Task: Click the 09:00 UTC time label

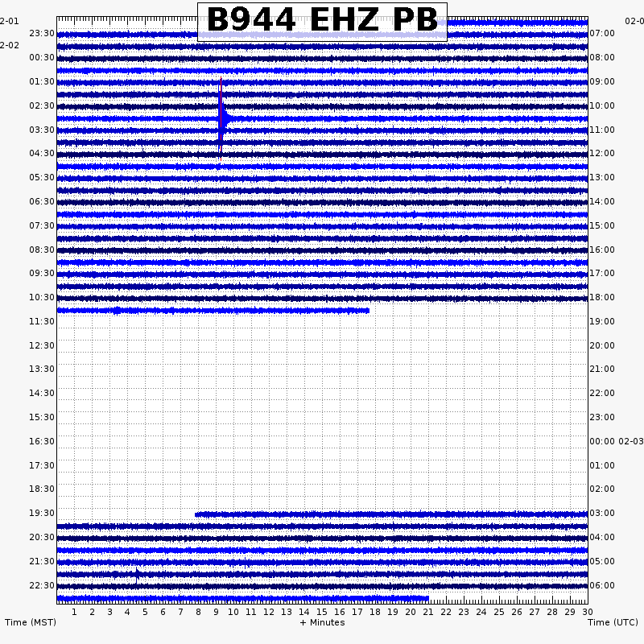Action: pyautogui.click(x=602, y=82)
